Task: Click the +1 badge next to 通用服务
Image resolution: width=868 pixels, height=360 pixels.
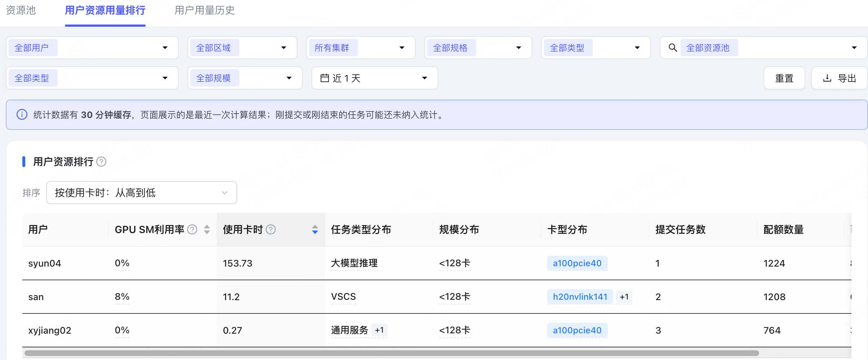Action: click(x=379, y=330)
